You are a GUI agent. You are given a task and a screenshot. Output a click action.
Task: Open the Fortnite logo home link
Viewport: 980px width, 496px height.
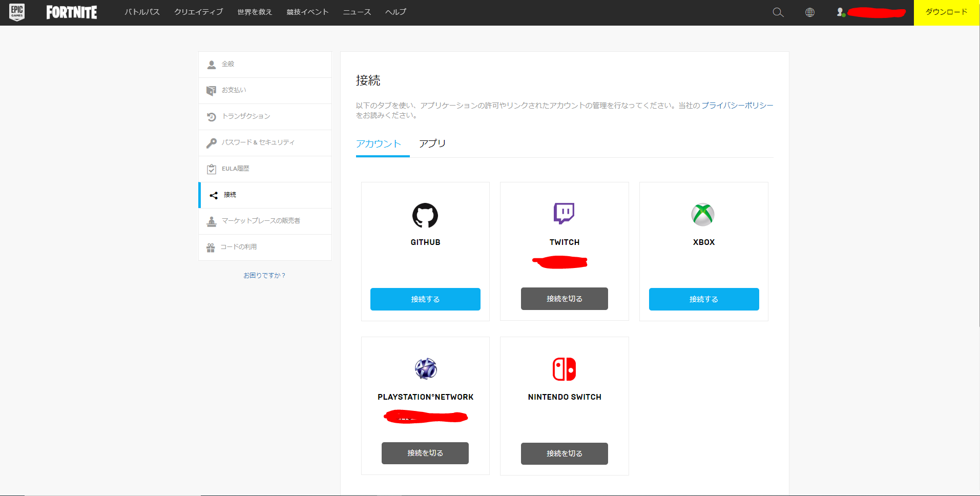pos(72,12)
